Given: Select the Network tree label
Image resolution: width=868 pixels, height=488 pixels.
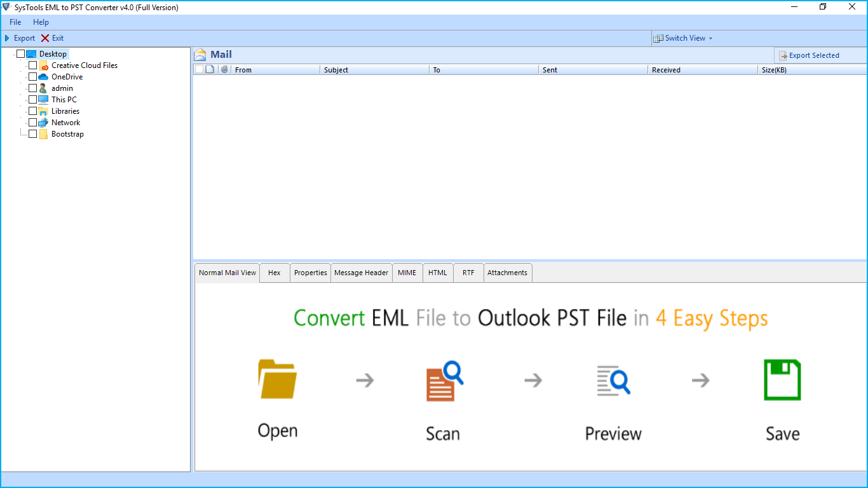Looking at the screenshot, I should 66,123.
